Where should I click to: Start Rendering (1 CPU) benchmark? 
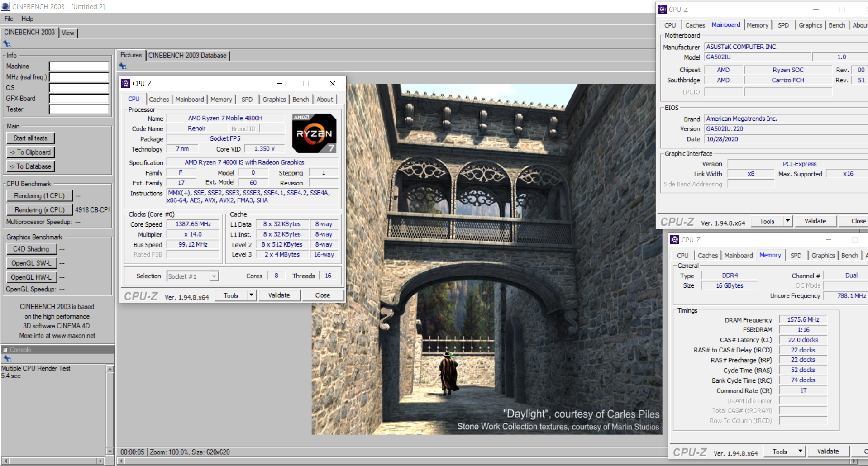[x=39, y=195]
